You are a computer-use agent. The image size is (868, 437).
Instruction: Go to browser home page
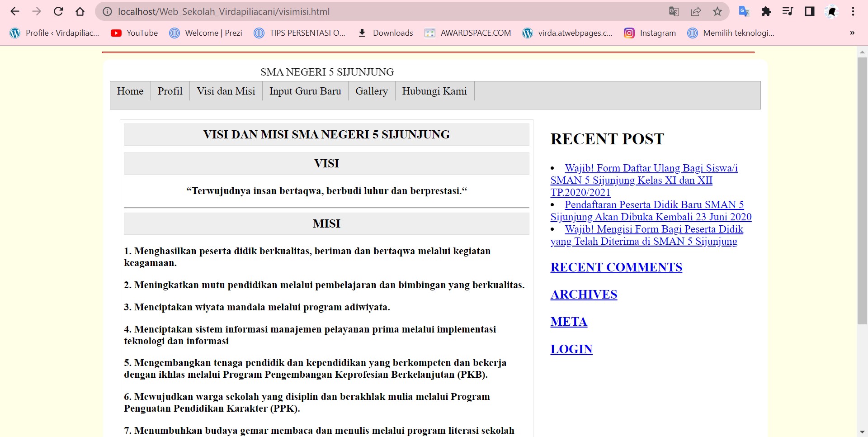tap(80, 12)
